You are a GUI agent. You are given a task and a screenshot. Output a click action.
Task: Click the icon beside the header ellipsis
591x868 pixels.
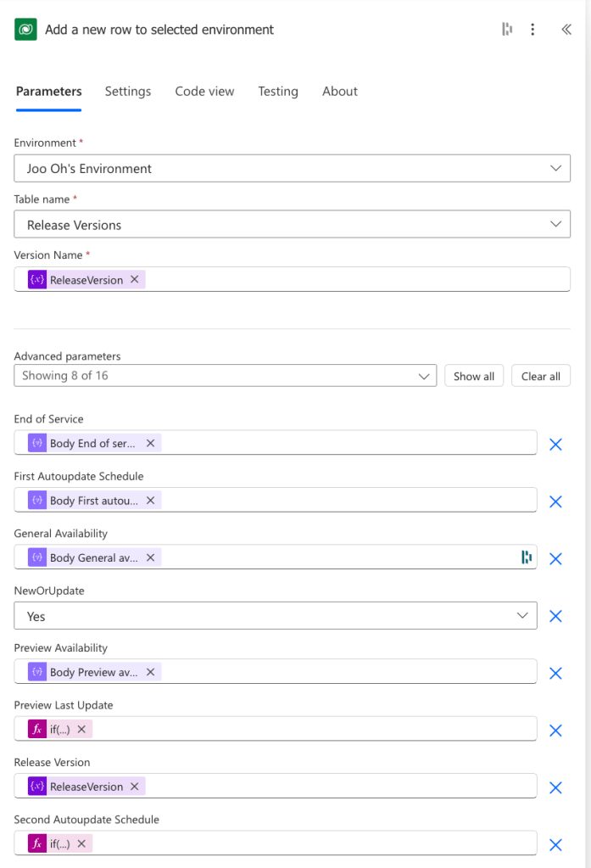tap(507, 30)
